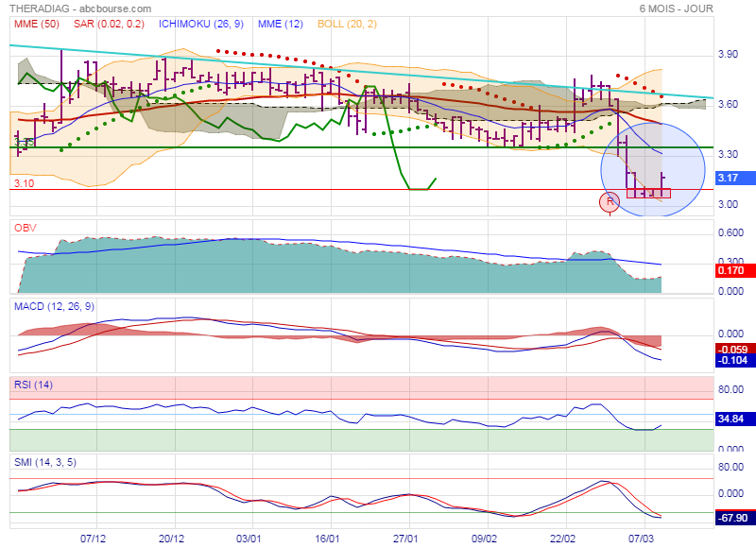Click the 03/01 date on the time axis
The image size is (756, 548).
[249, 539]
